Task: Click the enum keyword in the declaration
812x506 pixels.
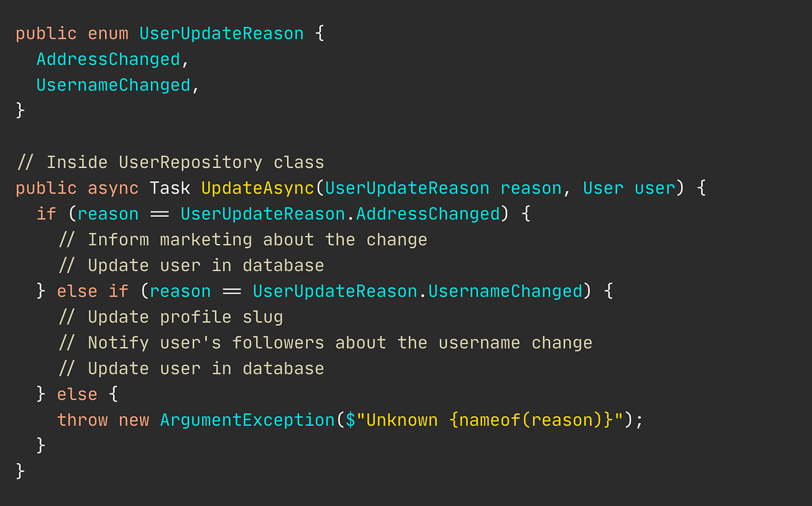Action: tap(108, 34)
